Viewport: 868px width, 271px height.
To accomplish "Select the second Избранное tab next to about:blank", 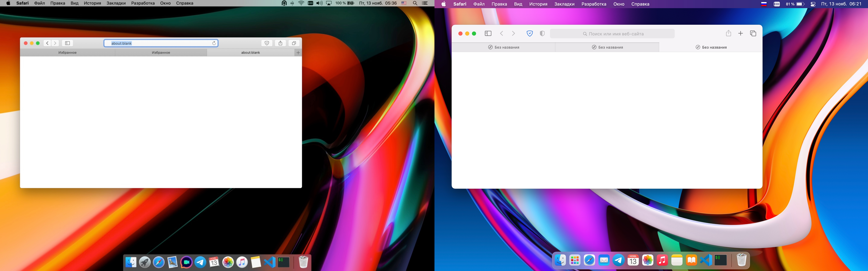I will click(161, 53).
